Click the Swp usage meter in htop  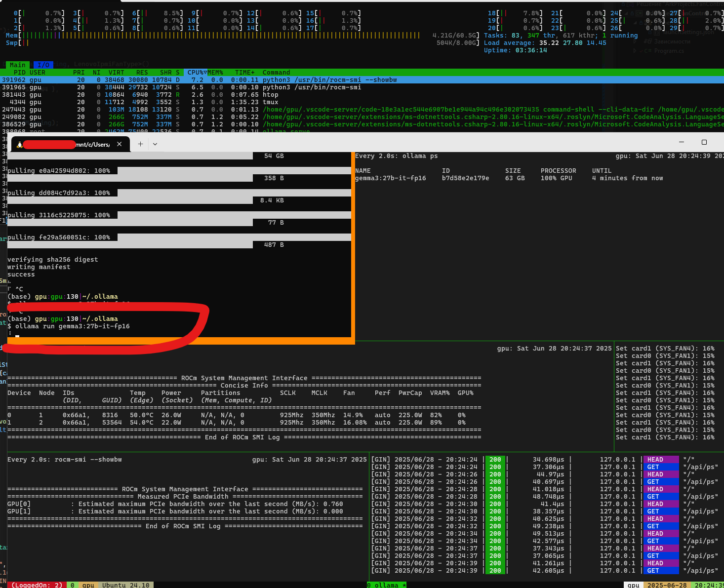[242, 43]
